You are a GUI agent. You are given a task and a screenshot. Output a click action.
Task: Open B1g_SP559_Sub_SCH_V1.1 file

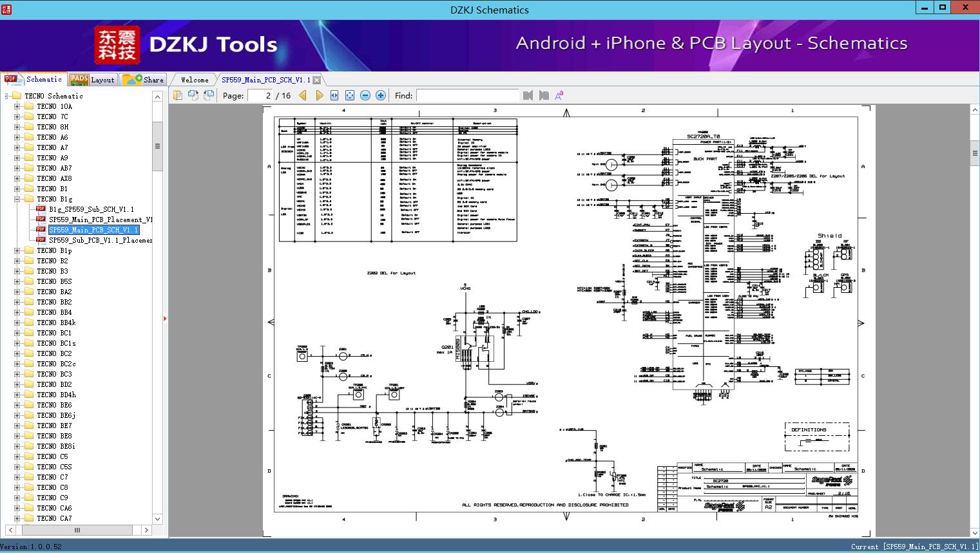click(91, 209)
